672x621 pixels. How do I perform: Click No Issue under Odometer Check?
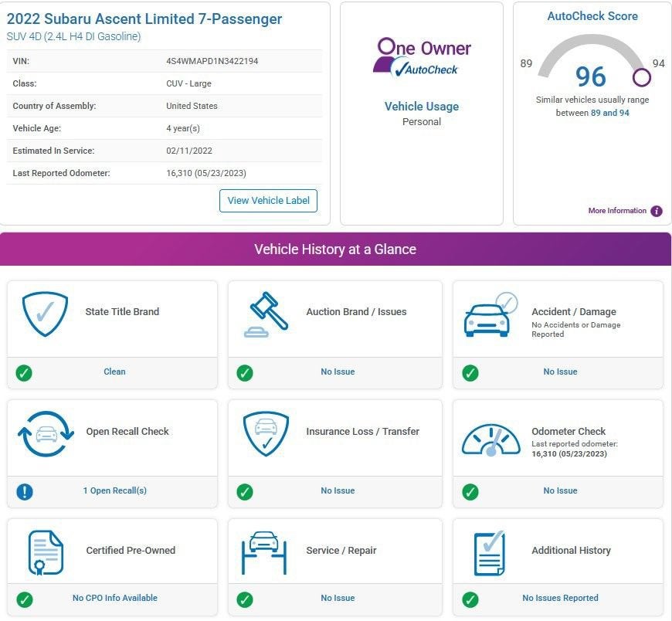(x=560, y=490)
